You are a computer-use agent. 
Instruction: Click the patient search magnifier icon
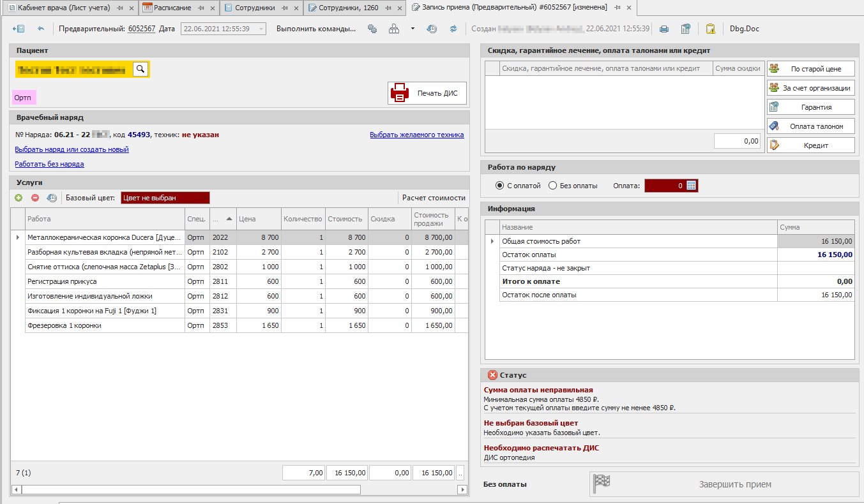click(x=140, y=70)
